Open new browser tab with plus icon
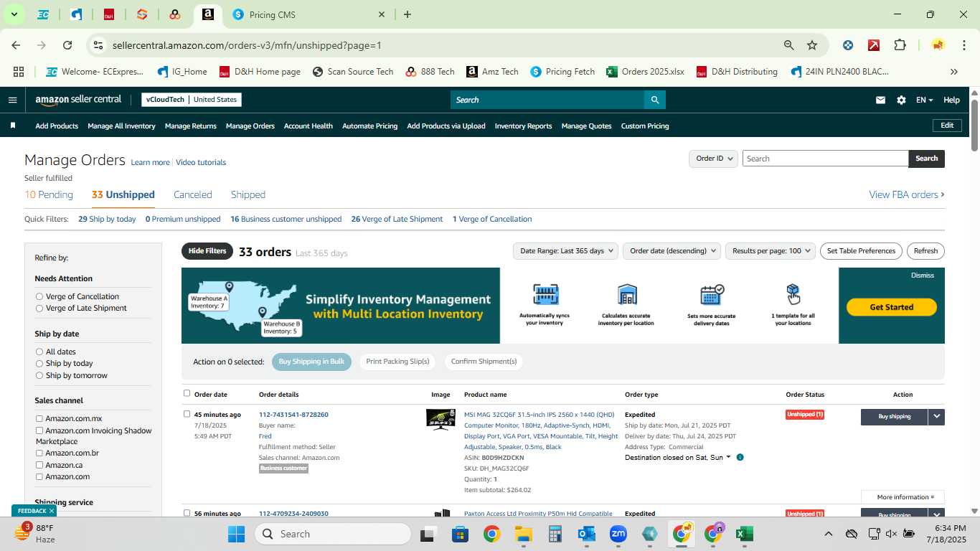 407,14
